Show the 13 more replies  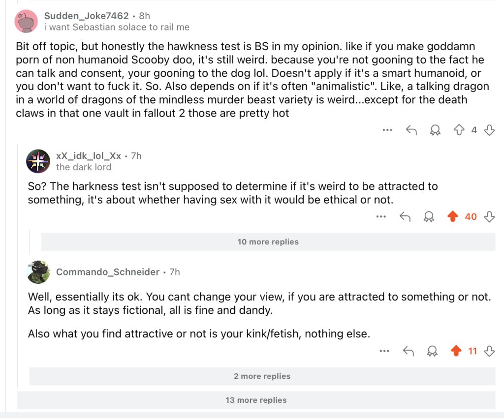pyautogui.click(x=256, y=400)
